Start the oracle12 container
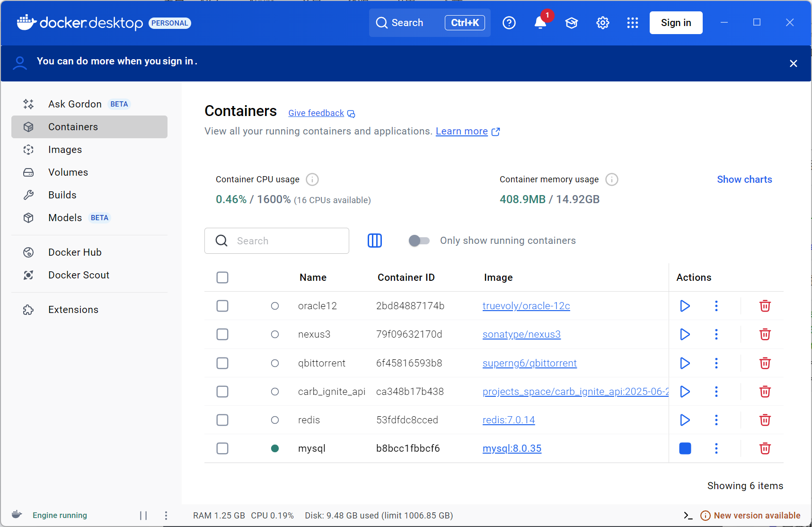Screen dimensions: 812x527 [685, 306]
